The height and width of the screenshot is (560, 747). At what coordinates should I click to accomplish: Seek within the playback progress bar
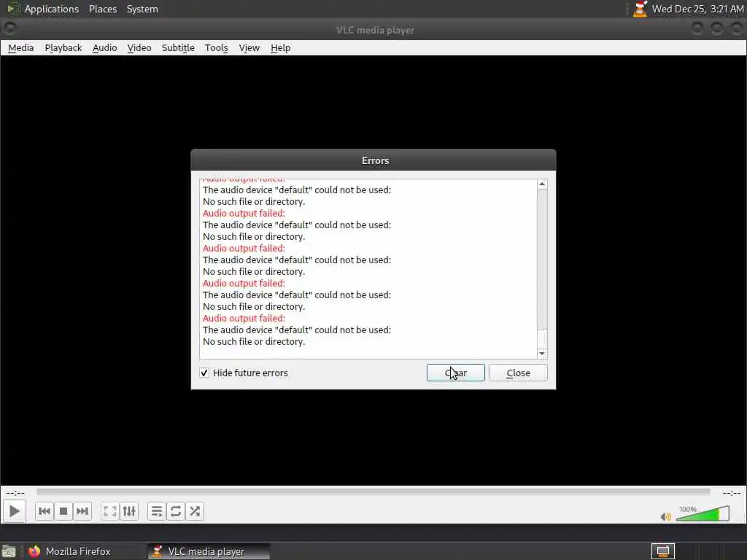click(373, 492)
